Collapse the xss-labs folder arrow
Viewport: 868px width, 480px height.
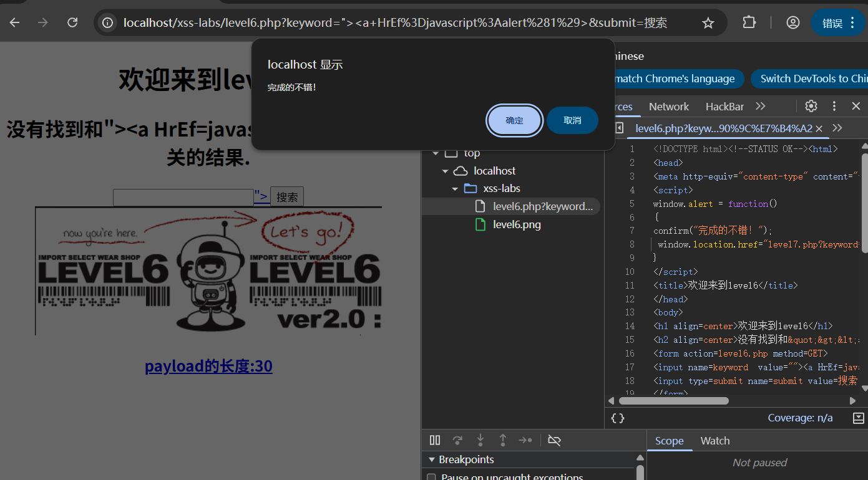456,188
